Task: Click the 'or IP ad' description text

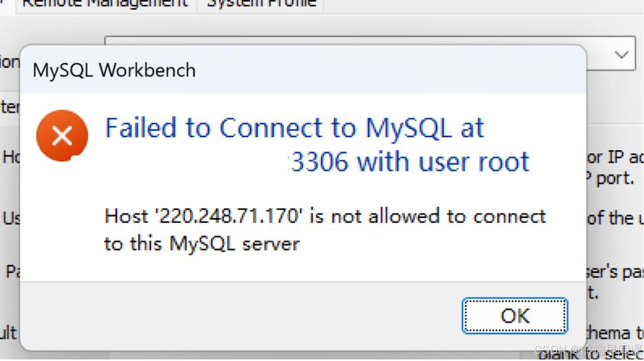Action: point(614,157)
